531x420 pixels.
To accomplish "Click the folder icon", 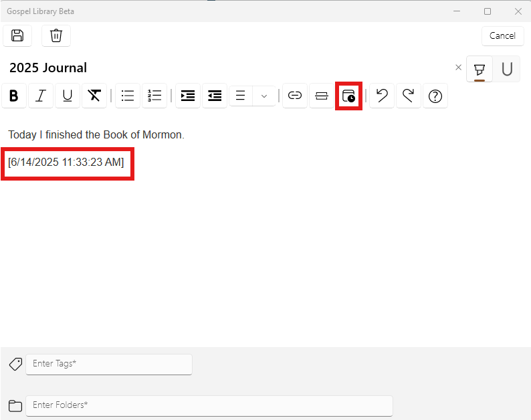I will click(15, 406).
